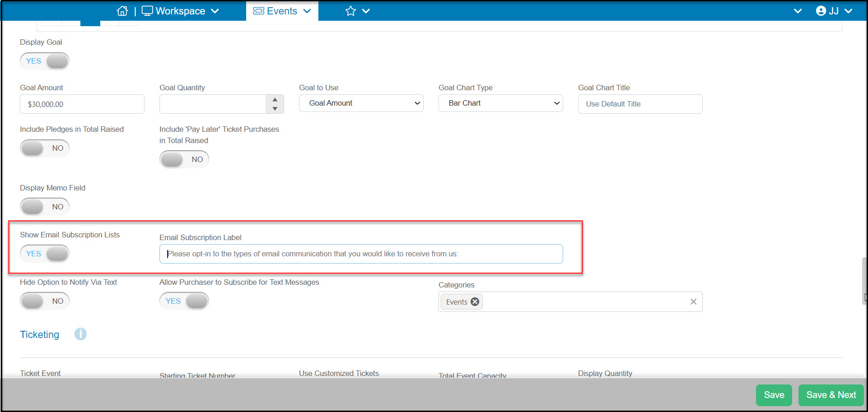The image size is (868, 412).
Task: Go to home via house icon
Action: click(x=122, y=11)
